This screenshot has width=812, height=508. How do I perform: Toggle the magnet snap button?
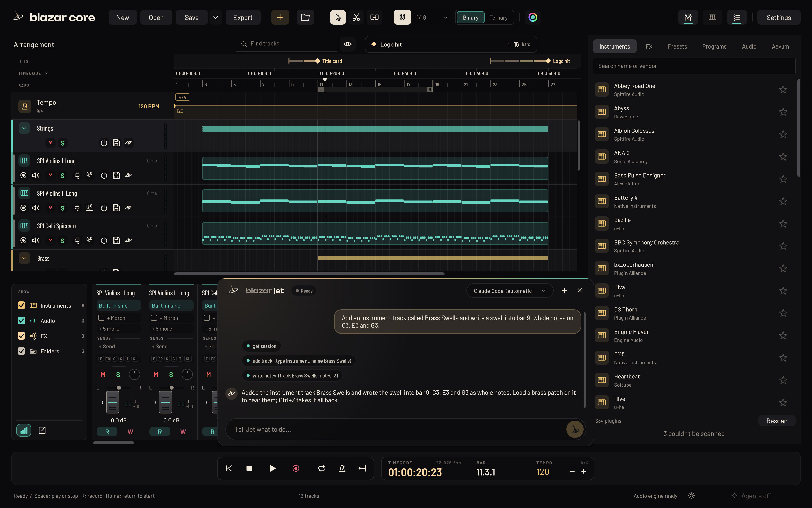pyautogui.click(x=402, y=18)
